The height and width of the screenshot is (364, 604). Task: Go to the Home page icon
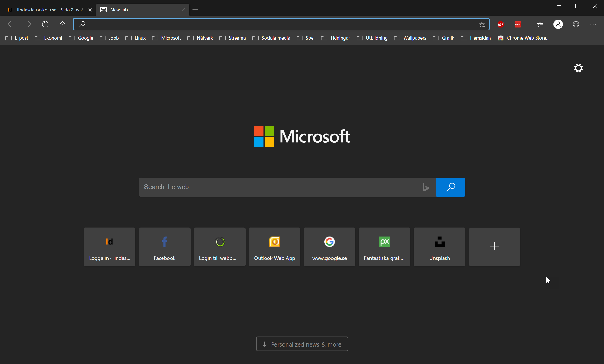(62, 24)
